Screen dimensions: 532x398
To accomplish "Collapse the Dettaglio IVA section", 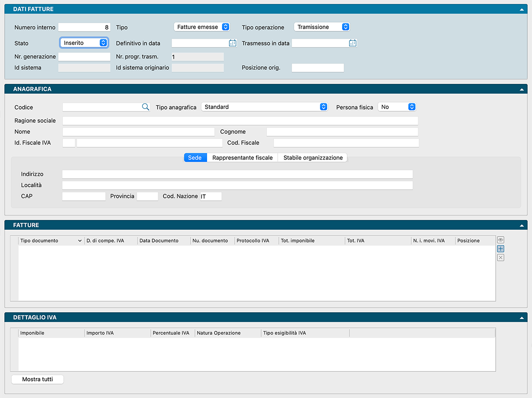I will point(522,318).
